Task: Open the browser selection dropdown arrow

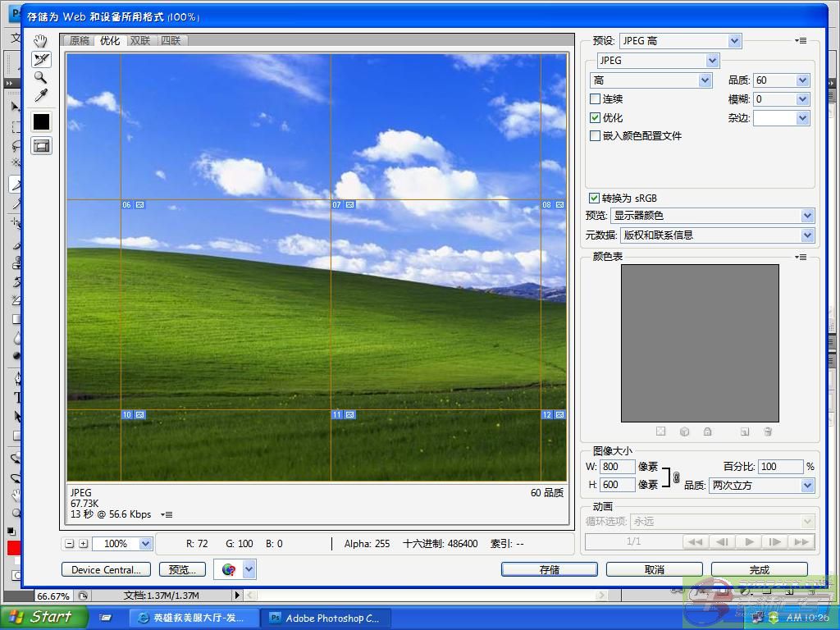Action: coord(249,569)
